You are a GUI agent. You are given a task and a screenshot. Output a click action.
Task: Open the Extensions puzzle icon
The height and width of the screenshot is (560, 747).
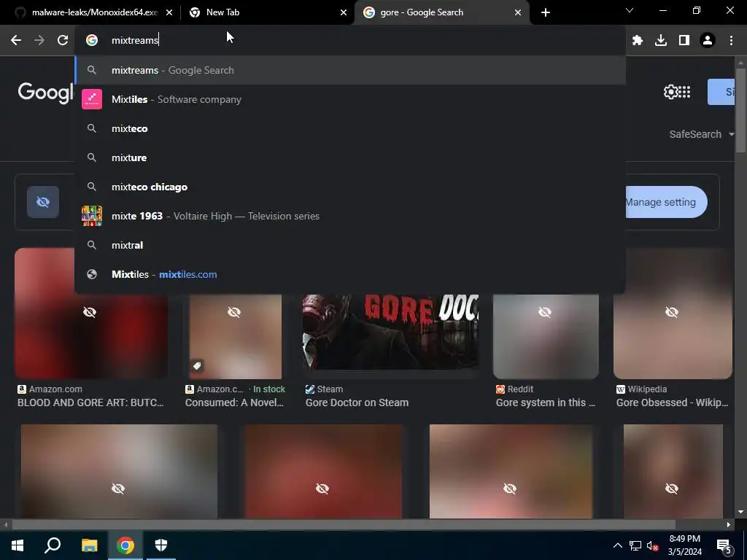pyautogui.click(x=638, y=41)
